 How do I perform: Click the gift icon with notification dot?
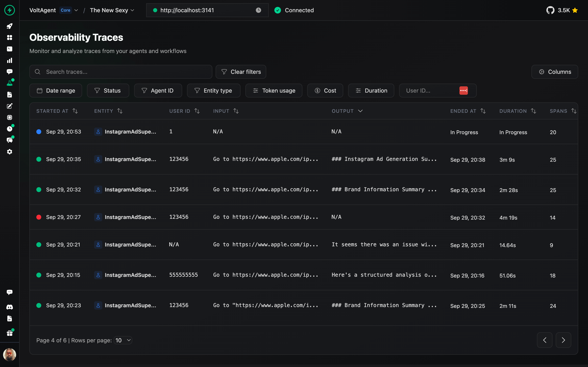[x=10, y=333]
